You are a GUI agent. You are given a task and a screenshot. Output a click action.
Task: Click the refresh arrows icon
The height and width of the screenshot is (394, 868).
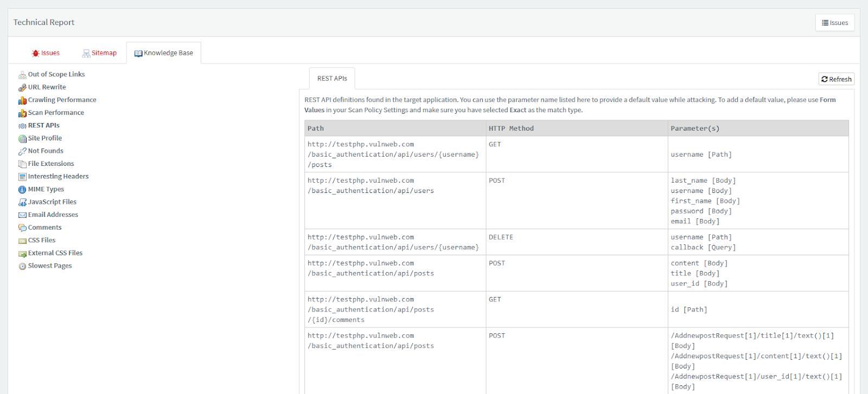825,79
